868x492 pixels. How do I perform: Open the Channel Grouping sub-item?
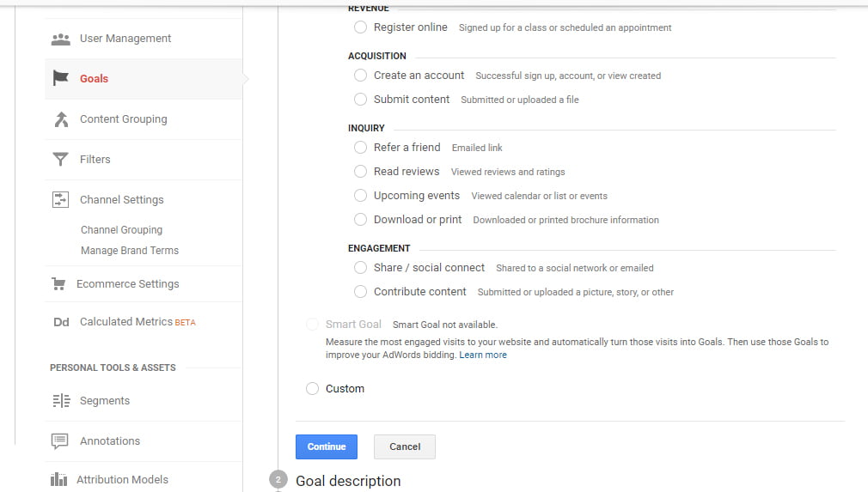[x=122, y=229]
